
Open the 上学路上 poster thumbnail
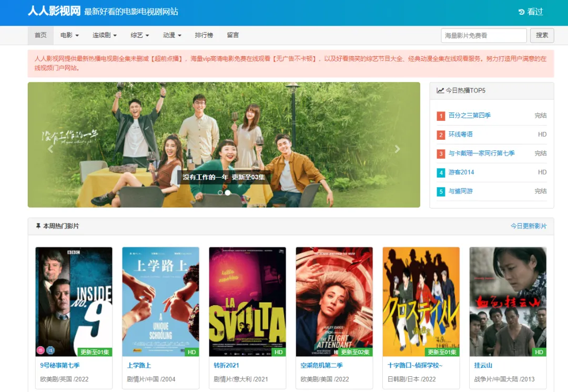(160, 302)
